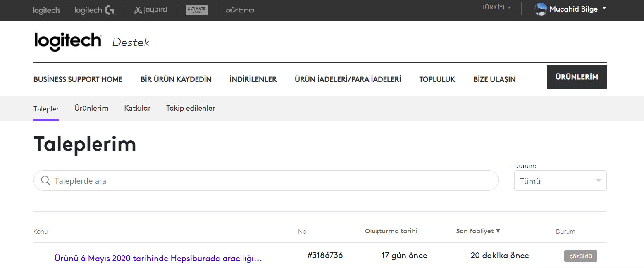Select the Talepler tab
The height and width of the screenshot is (268, 644).
46,109
